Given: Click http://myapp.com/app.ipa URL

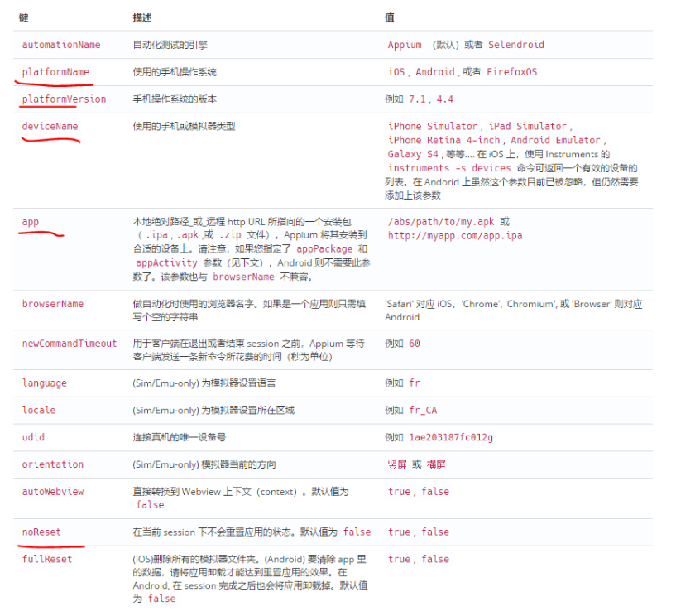Looking at the screenshot, I should point(455,235).
